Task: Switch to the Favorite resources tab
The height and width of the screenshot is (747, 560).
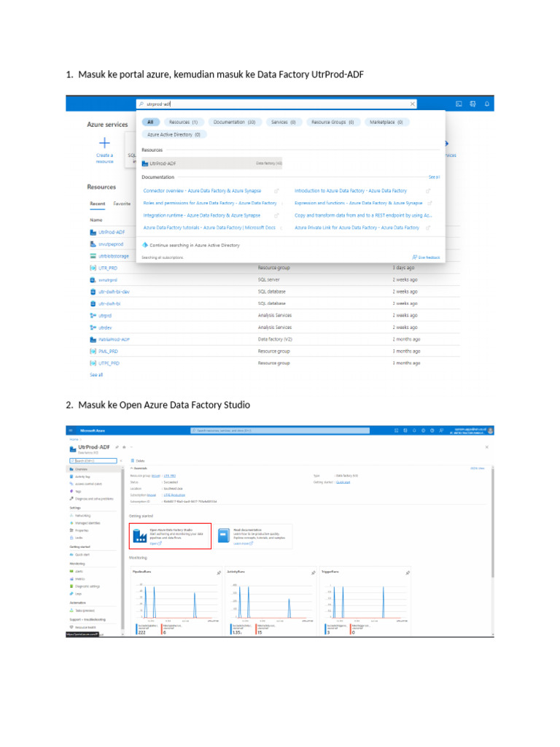Action: (x=122, y=204)
